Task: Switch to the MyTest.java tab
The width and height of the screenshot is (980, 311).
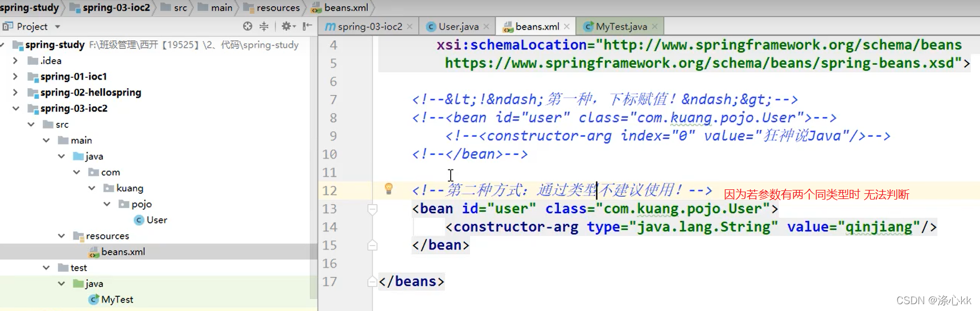Action: point(621,26)
